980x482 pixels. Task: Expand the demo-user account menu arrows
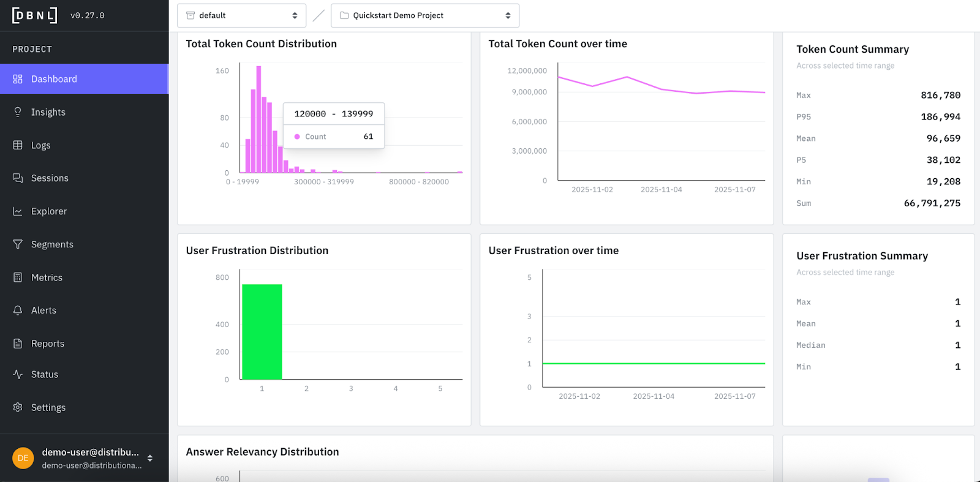150,458
